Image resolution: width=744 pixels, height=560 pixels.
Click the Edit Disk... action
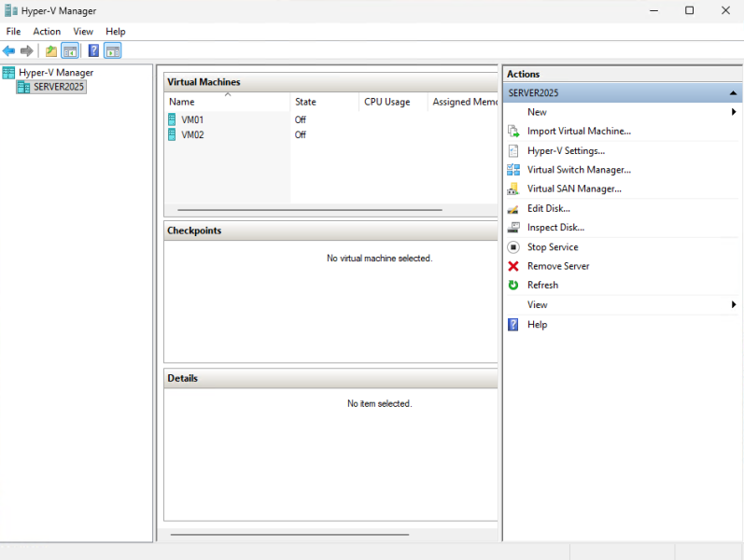pos(549,208)
